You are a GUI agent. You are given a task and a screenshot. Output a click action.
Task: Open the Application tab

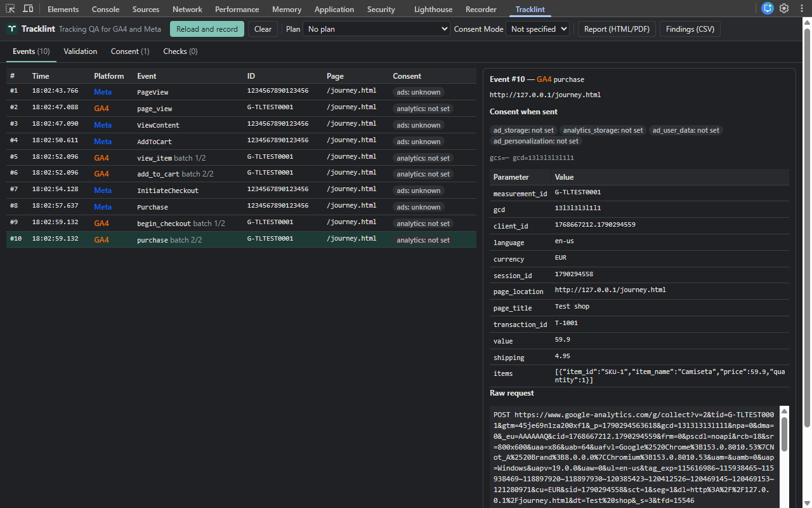(x=334, y=10)
